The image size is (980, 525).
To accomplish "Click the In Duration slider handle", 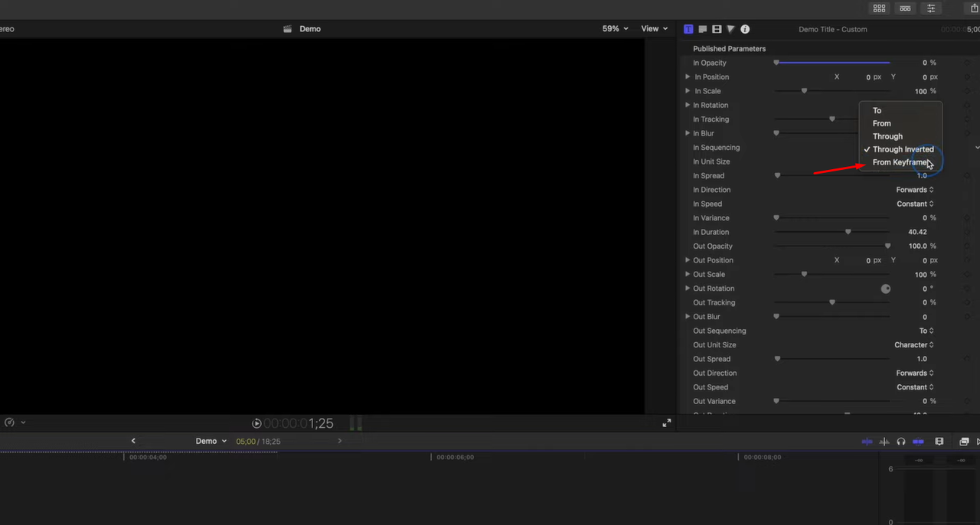I will (x=848, y=232).
